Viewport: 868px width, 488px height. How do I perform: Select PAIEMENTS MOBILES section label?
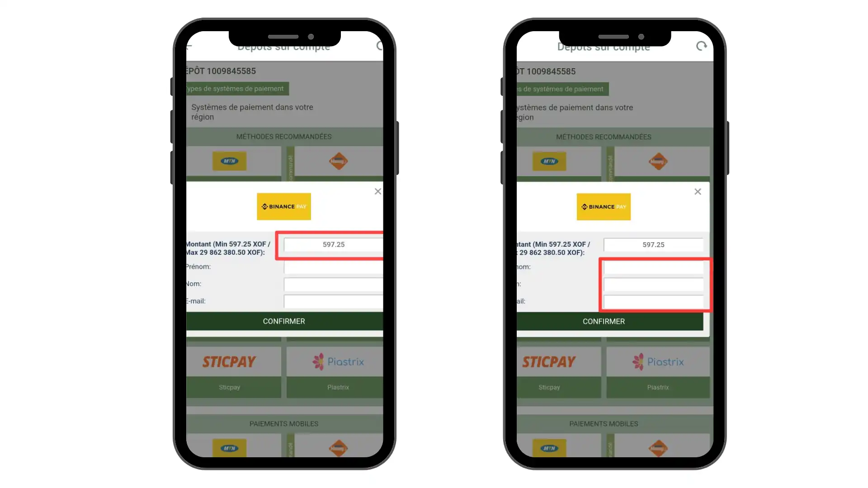(284, 424)
